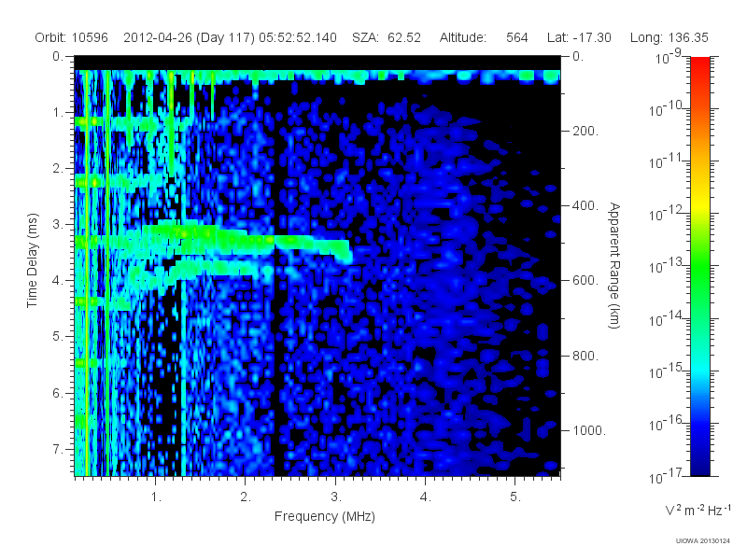747x560 pixels.
Task: Click the red top of the color scale bar
Action: click(699, 66)
